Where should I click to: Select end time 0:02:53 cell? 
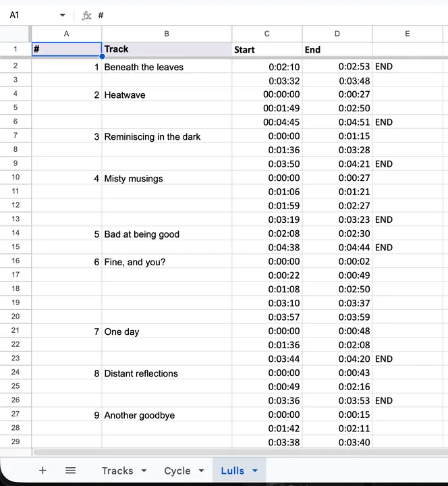pos(337,67)
